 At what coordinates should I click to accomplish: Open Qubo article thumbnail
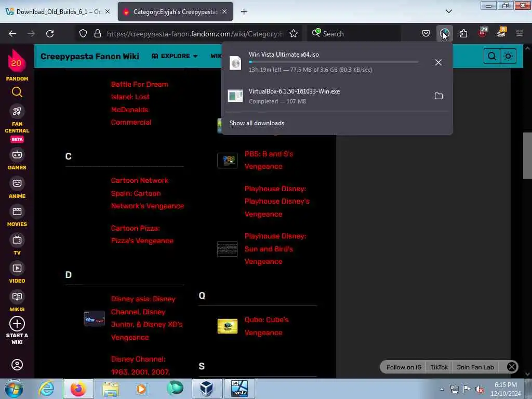[x=228, y=326]
